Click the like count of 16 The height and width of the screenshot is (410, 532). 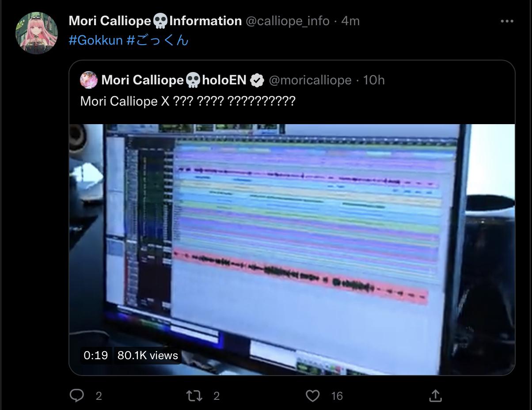(337, 396)
